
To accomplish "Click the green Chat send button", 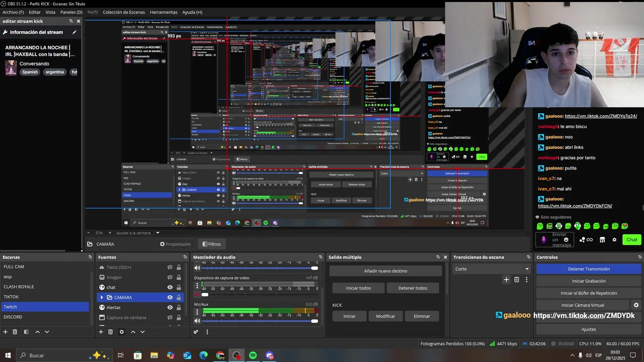I will [x=632, y=240].
